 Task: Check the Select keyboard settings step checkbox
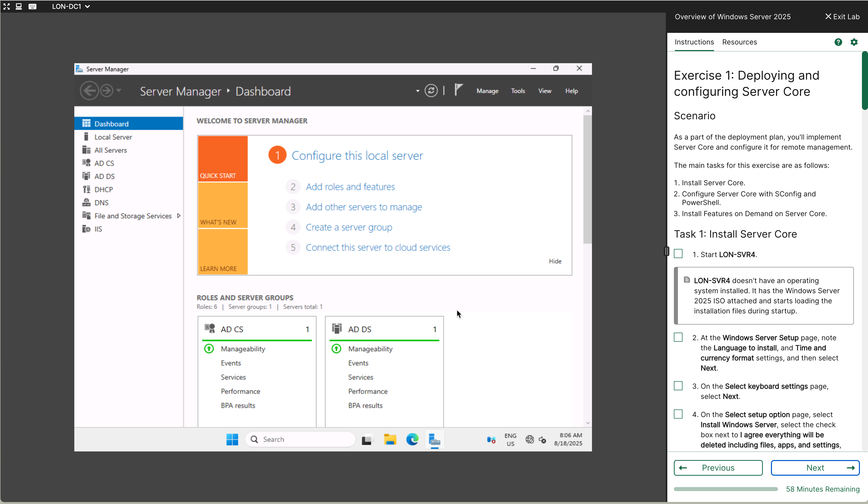(678, 385)
